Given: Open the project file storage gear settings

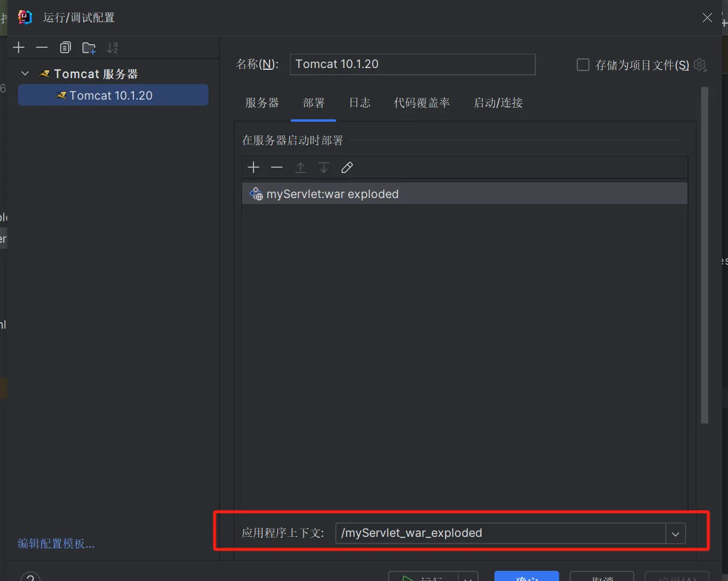Looking at the screenshot, I should [700, 64].
